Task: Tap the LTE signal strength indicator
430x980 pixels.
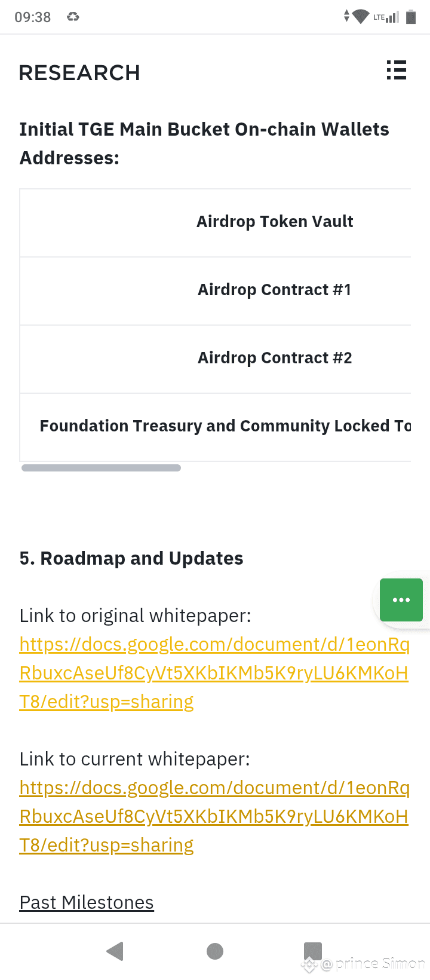Action: tap(386, 17)
